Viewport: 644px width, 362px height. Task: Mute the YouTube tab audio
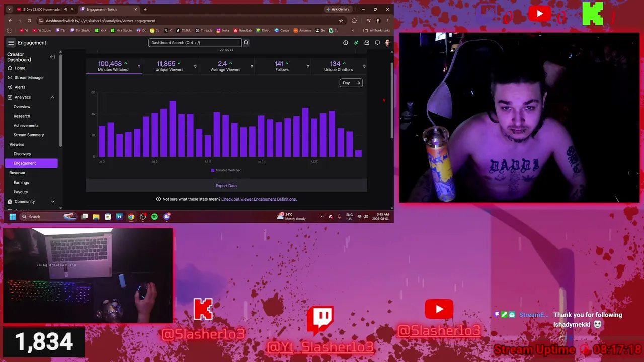(x=66, y=9)
